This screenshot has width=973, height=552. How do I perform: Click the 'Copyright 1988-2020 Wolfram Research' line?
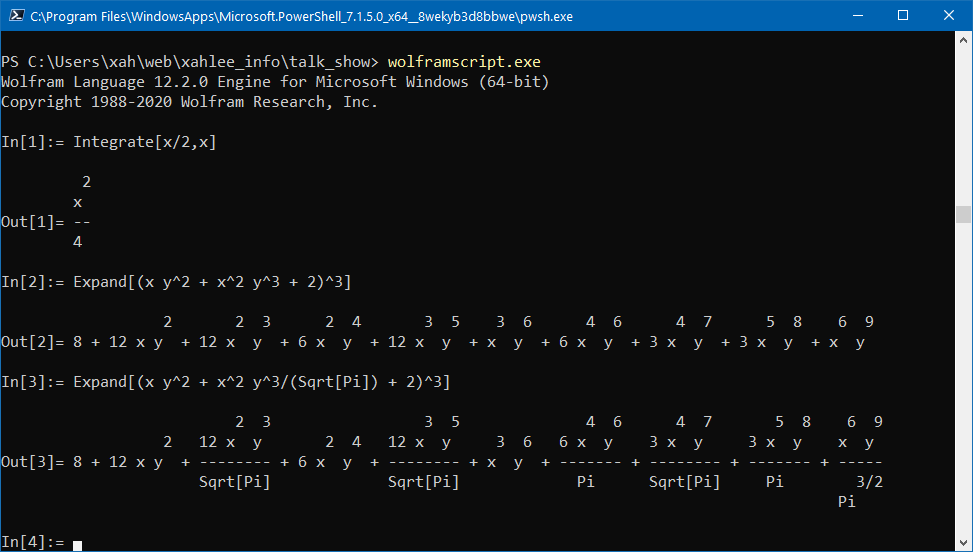(x=189, y=102)
